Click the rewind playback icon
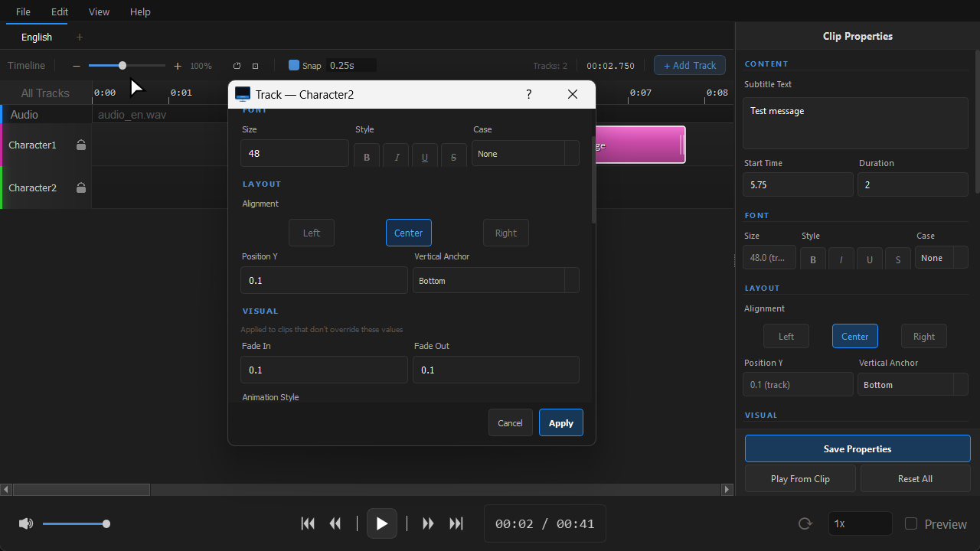980x551 pixels. pos(335,523)
